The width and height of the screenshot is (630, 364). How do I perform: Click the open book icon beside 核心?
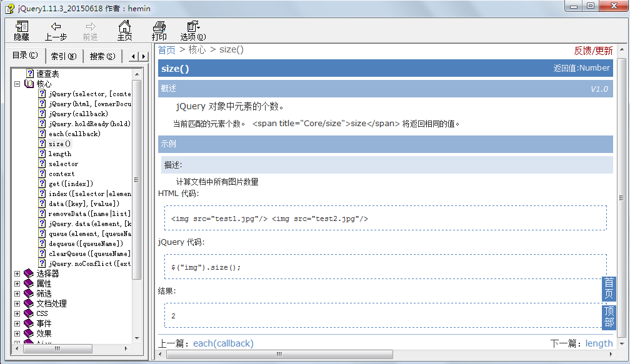click(x=29, y=84)
